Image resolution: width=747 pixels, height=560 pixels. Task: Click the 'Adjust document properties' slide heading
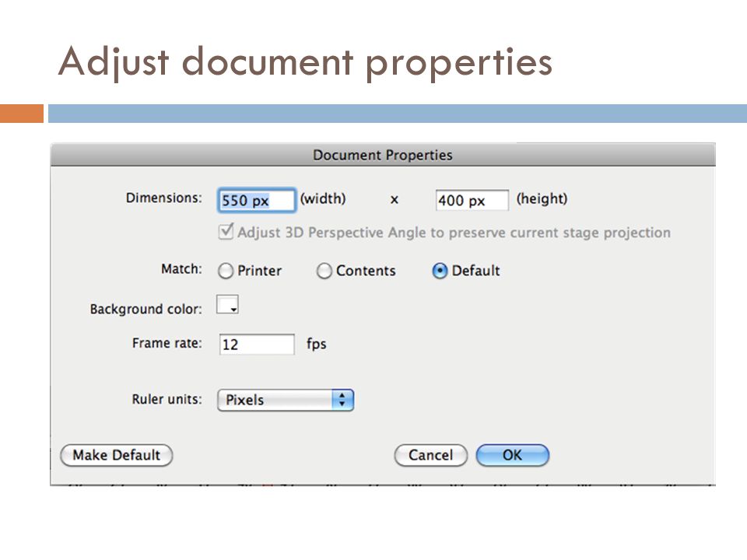coord(305,62)
